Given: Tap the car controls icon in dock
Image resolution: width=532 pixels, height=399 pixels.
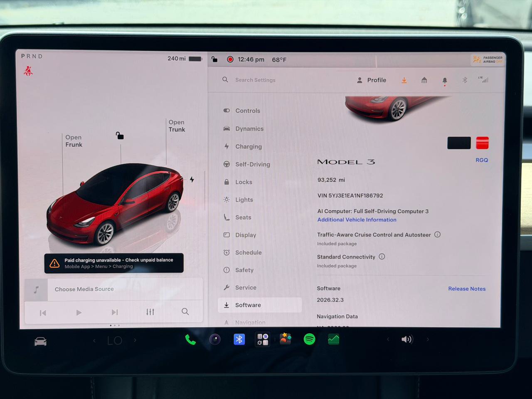Looking at the screenshot, I should tap(40, 341).
